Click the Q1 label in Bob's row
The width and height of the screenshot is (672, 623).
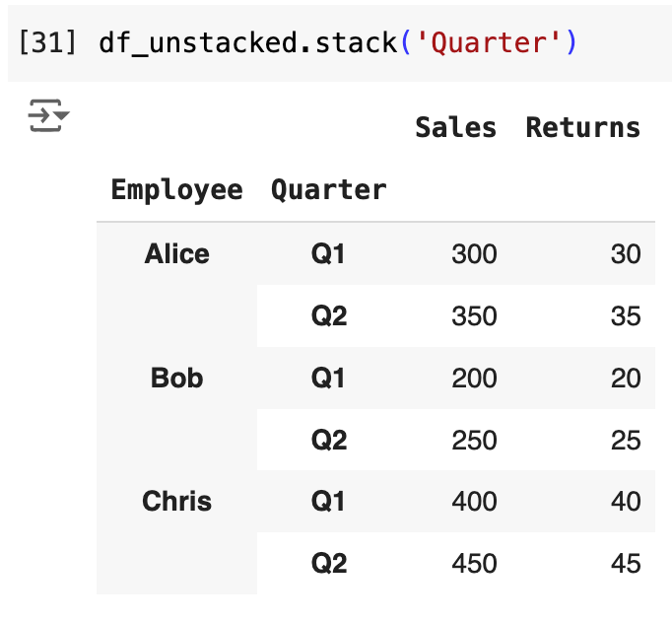pos(328,379)
